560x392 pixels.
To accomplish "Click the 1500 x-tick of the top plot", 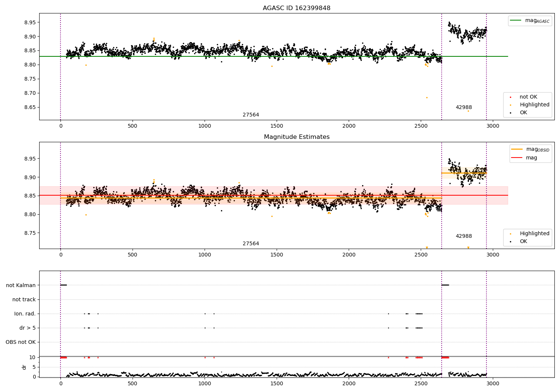I will coord(277,126).
